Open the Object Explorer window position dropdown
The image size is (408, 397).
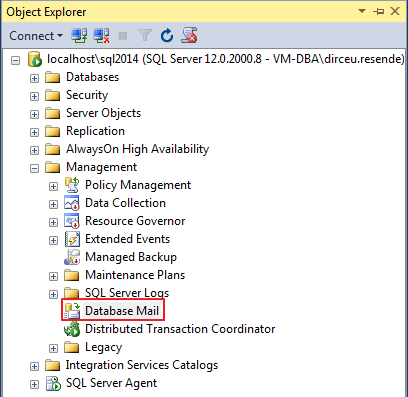click(362, 11)
